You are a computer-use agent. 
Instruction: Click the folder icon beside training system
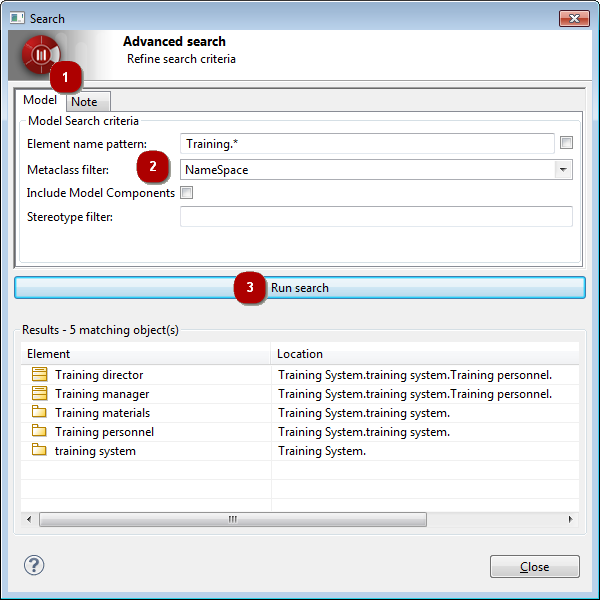pyautogui.click(x=40, y=451)
